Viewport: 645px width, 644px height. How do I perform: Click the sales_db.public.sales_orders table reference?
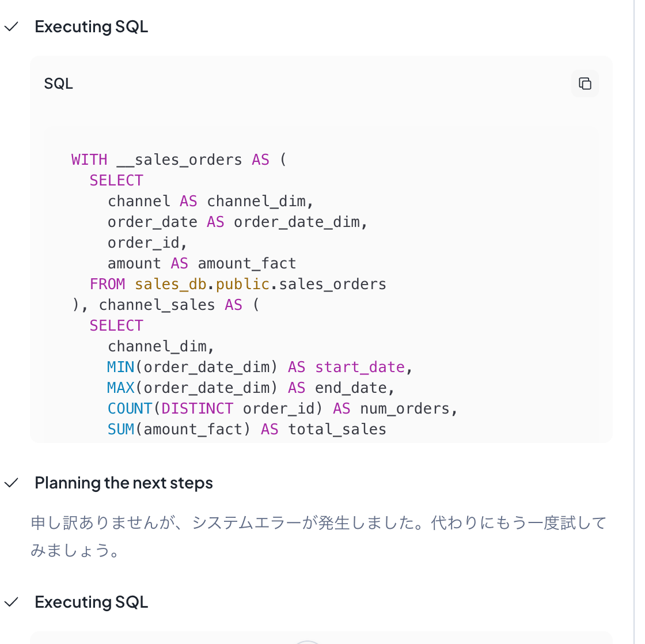(x=260, y=284)
